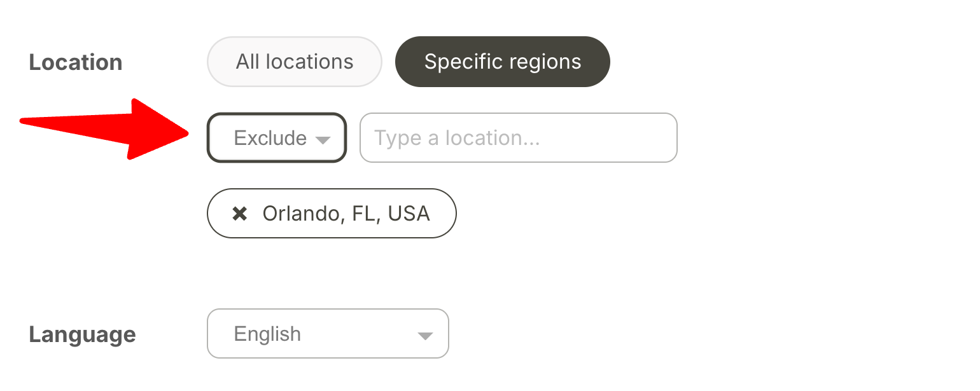Click the "All locations" pill tab
Viewport: 980px width, 391px height.
tap(294, 62)
